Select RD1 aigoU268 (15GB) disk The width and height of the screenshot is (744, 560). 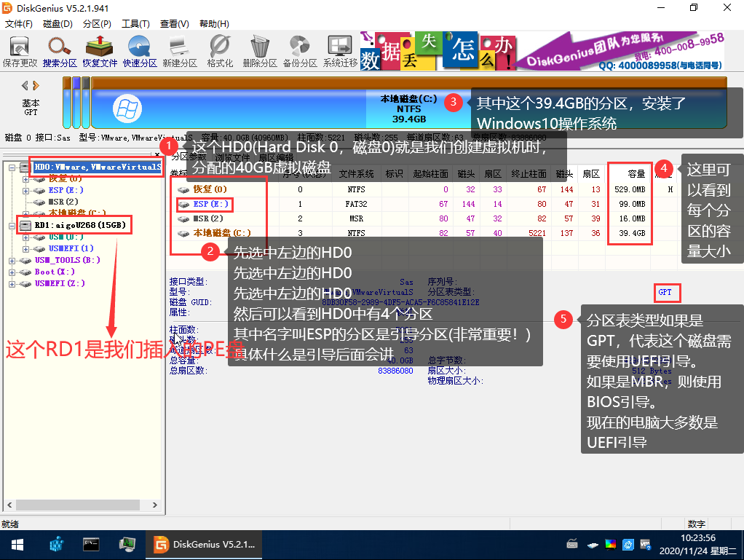tap(80, 225)
